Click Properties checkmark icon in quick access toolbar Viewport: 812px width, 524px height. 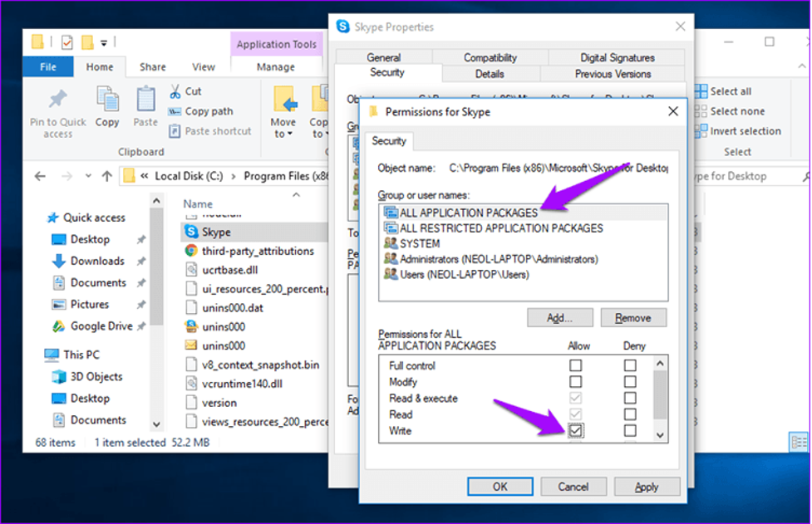click(66, 42)
